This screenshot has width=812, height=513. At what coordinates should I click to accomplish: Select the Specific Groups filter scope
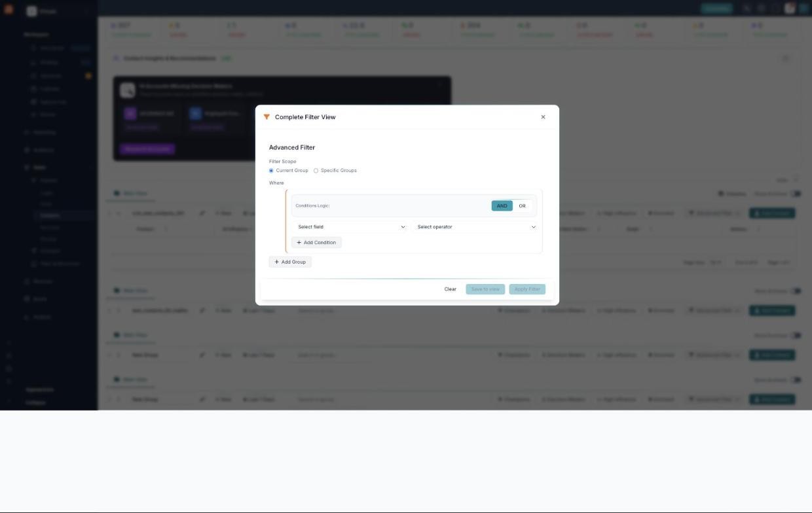[316, 171]
